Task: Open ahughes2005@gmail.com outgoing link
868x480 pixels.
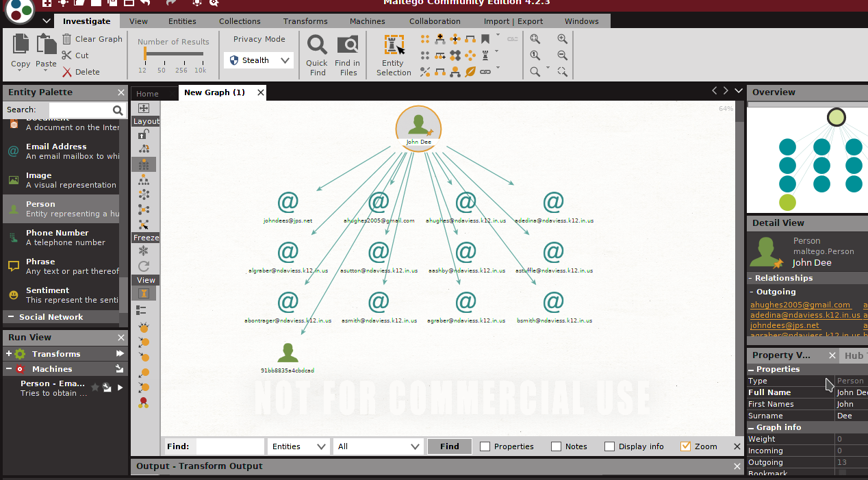Action: click(800, 305)
